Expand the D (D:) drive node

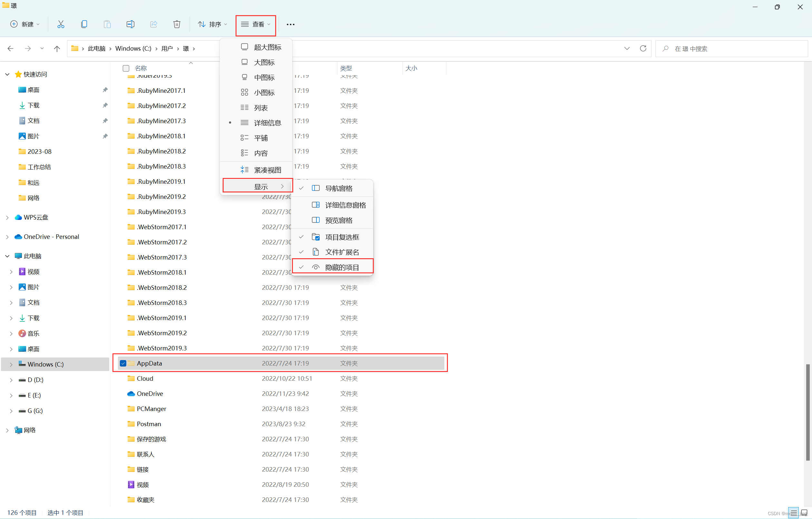click(x=11, y=380)
